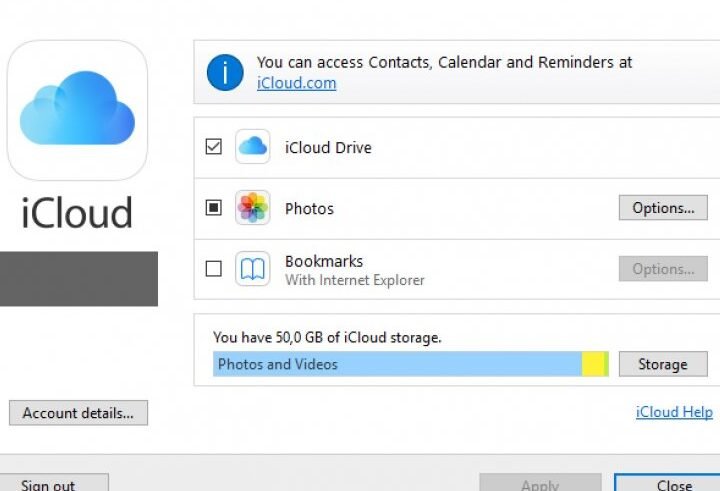Viewport: 720px width, 491px height.
Task: Open the iCloud.com link
Action: click(x=297, y=83)
